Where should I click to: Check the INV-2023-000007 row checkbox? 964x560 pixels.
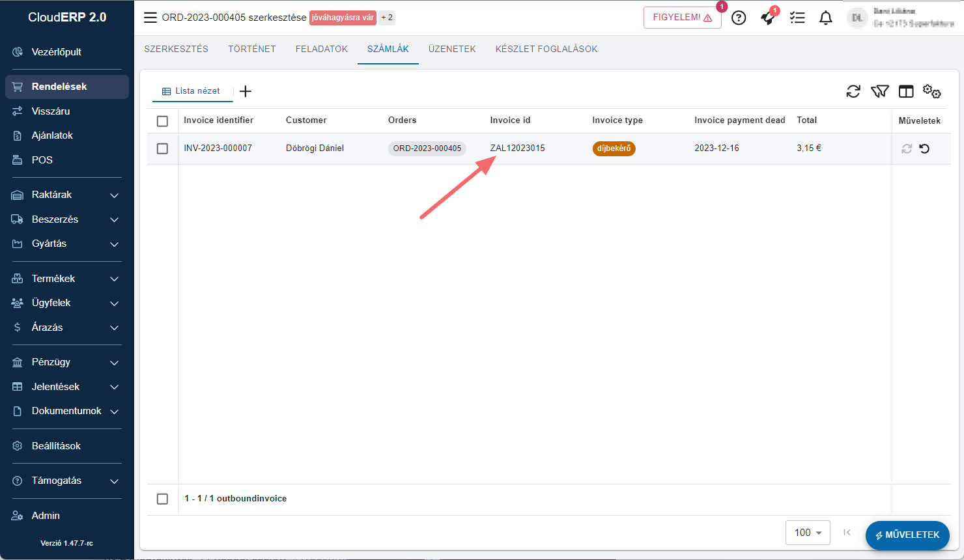click(162, 148)
